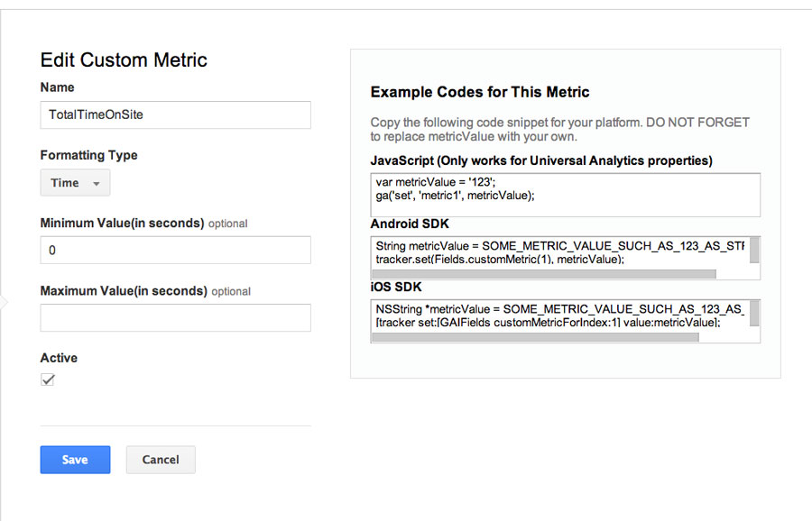Click inside the JavaScript code snippet box
This screenshot has width=812, height=521.
click(x=566, y=195)
